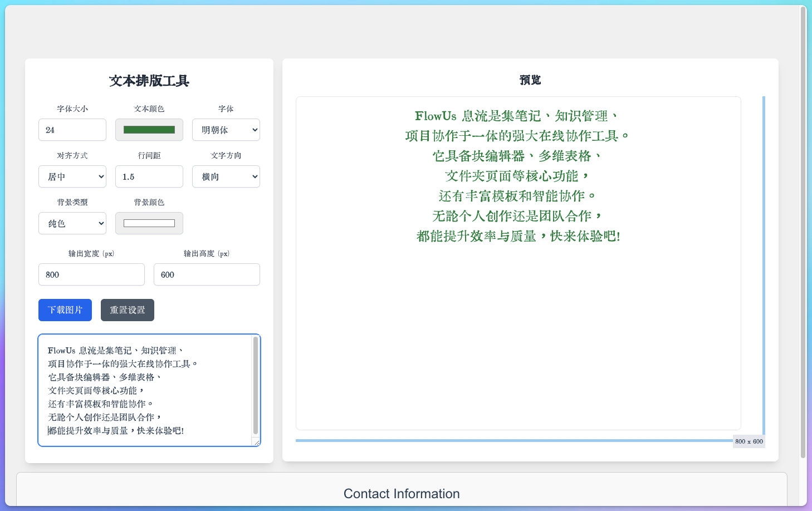The height and width of the screenshot is (511, 812).
Task: Click the blue vertical bar beside preview
Action: tap(764, 264)
